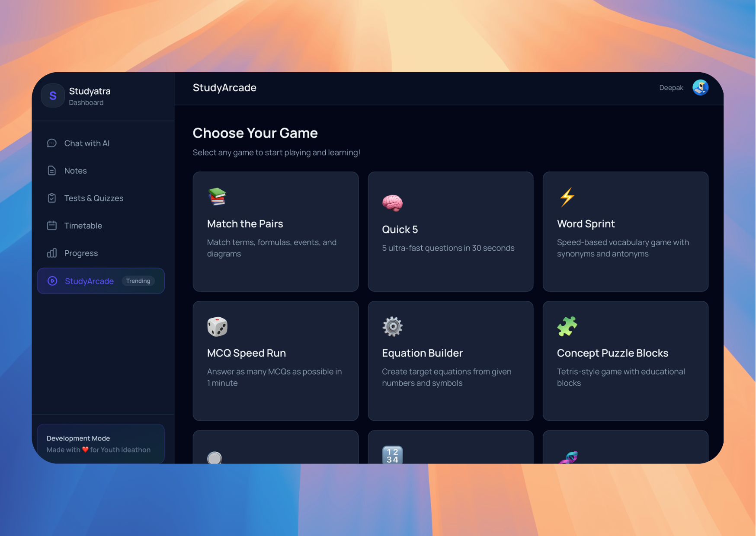
Task: Open Deepak's profile avatar
Action: click(x=700, y=88)
